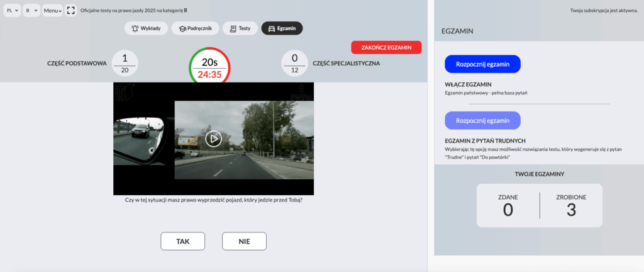Image resolution: width=644 pixels, height=272 pixels.
Task: Open the PL language dropdown
Action: click(13, 11)
